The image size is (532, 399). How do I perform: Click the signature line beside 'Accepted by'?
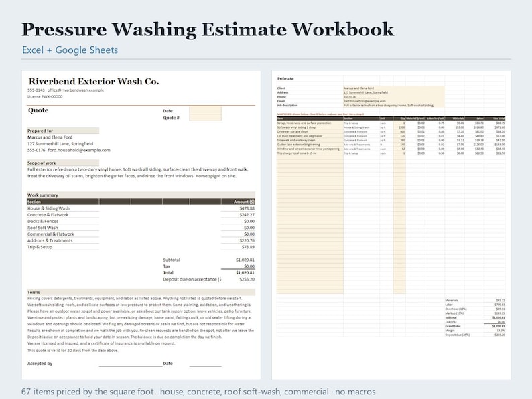coord(131,366)
